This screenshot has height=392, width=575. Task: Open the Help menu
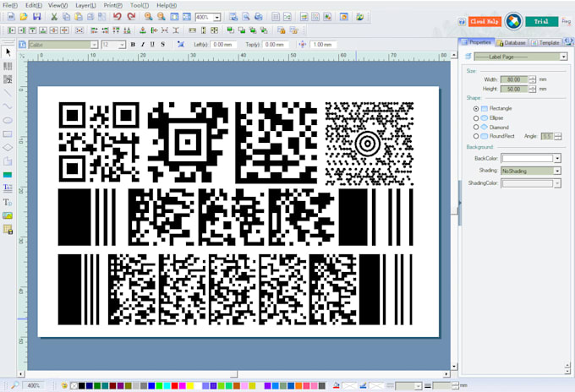[x=167, y=6]
